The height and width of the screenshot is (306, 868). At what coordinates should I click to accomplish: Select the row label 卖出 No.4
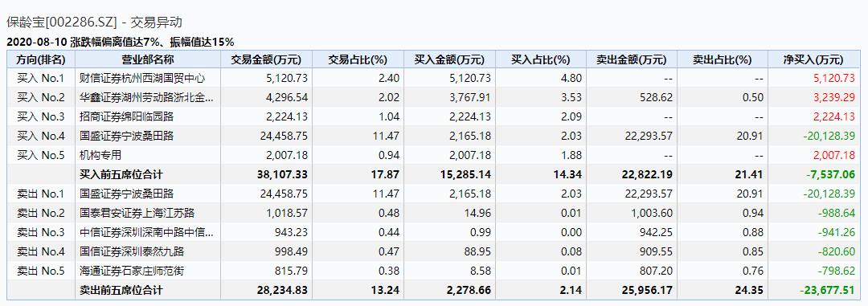(x=41, y=251)
